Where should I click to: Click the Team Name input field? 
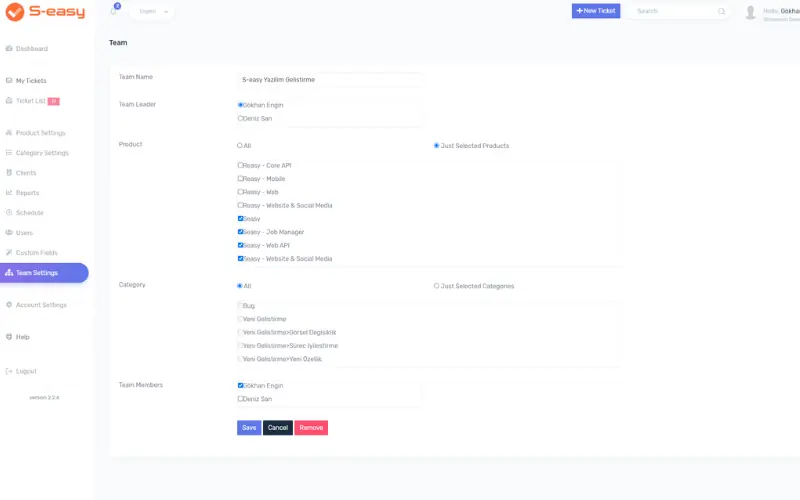[329, 80]
